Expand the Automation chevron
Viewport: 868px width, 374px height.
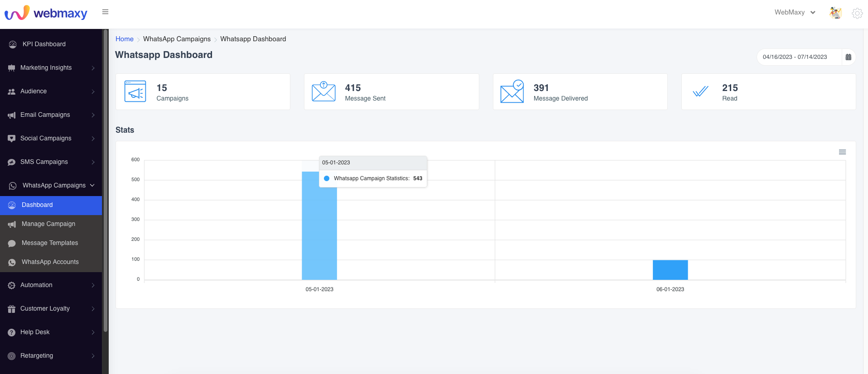click(x=93, y=285)
